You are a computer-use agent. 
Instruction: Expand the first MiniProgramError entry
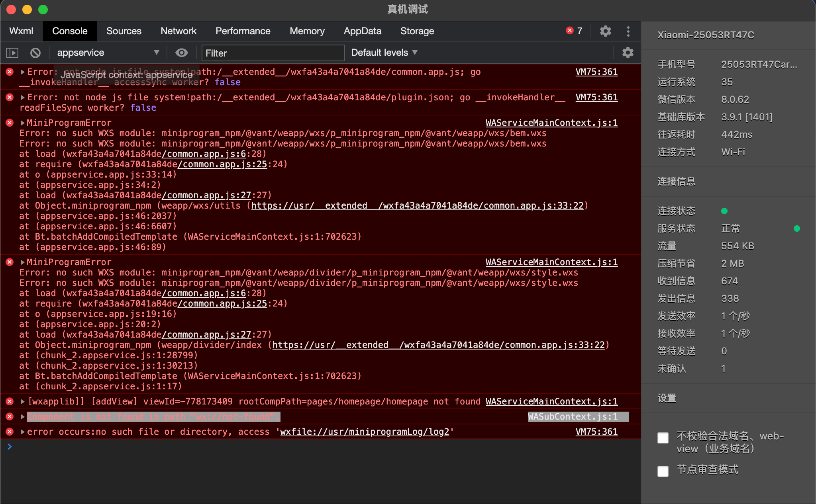click(x=23, y=123)
